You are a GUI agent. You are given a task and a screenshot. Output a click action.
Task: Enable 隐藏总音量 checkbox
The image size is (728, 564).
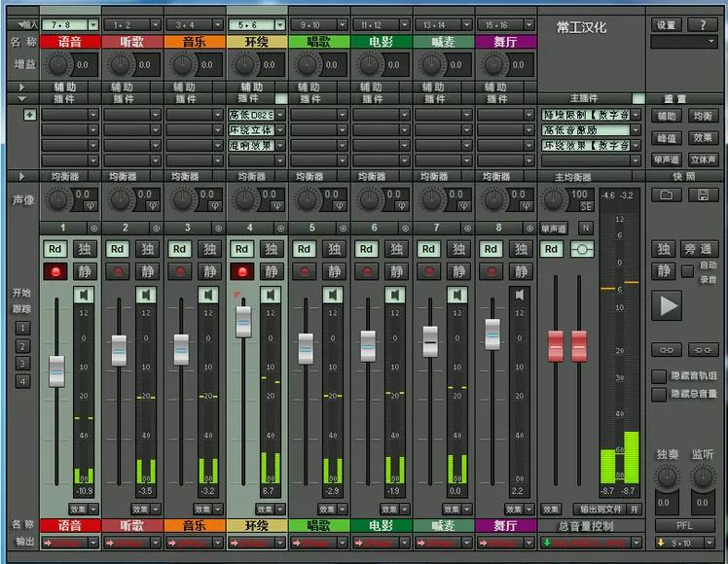click(659, 395)
